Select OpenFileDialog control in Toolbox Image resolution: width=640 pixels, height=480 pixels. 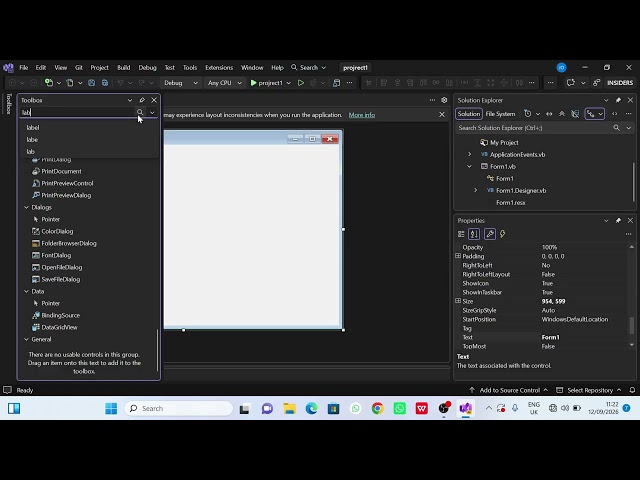click(x=57, y=267)
